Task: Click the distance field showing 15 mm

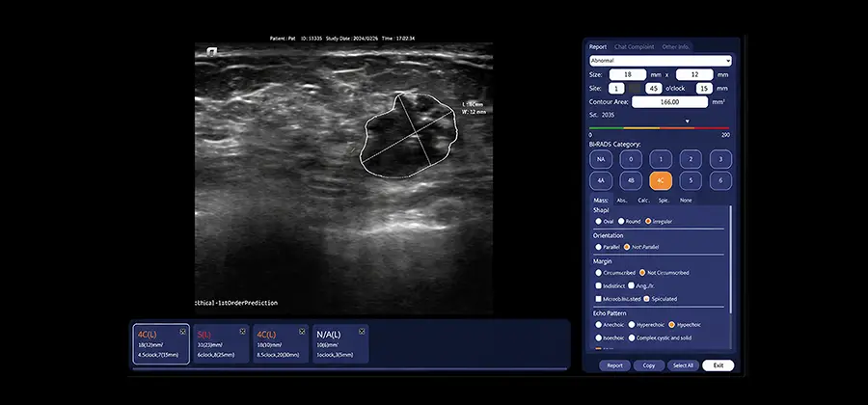Action: 704,89
